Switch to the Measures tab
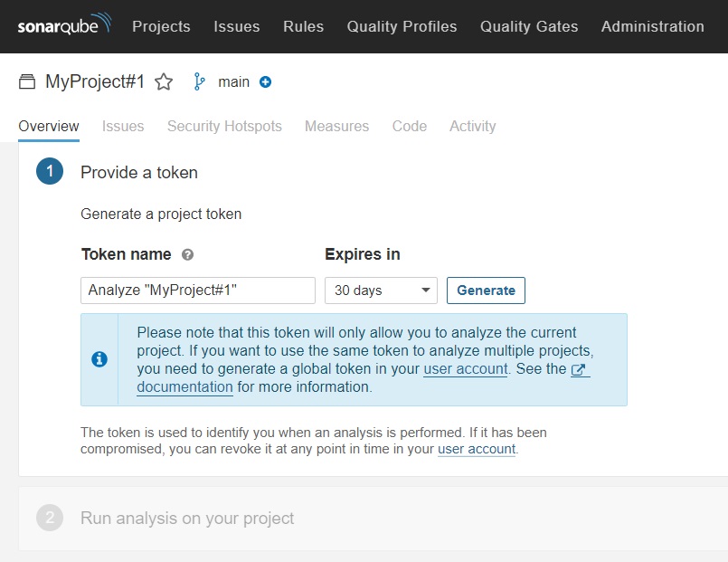 pyautogui.click(x=336, y=126)
